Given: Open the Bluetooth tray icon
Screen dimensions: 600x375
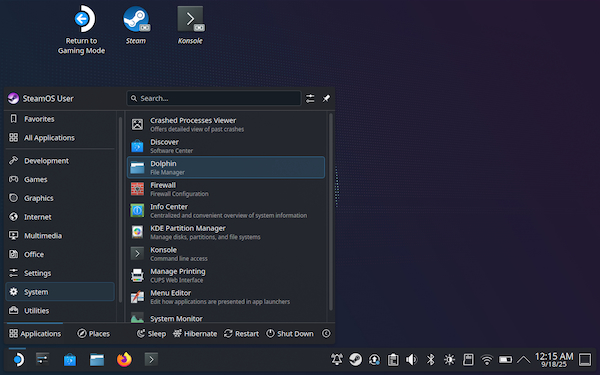Looking at the screenshot, I should click(430, 360).
